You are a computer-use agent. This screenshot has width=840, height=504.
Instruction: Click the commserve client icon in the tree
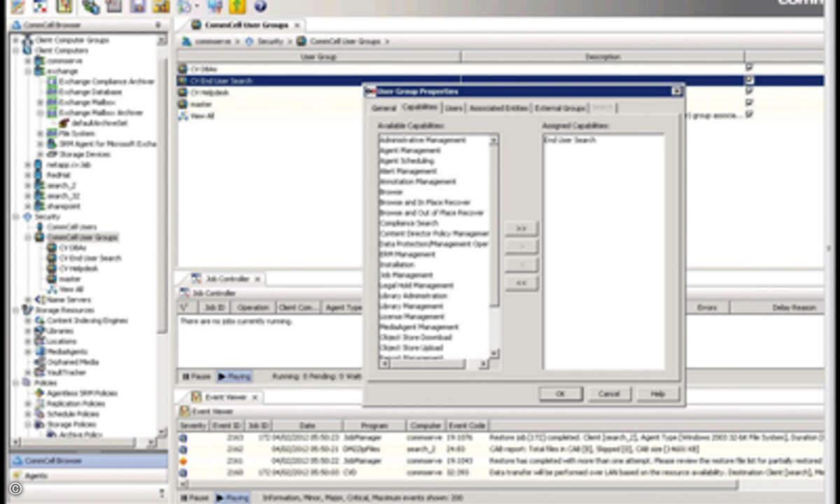(39, 61)
